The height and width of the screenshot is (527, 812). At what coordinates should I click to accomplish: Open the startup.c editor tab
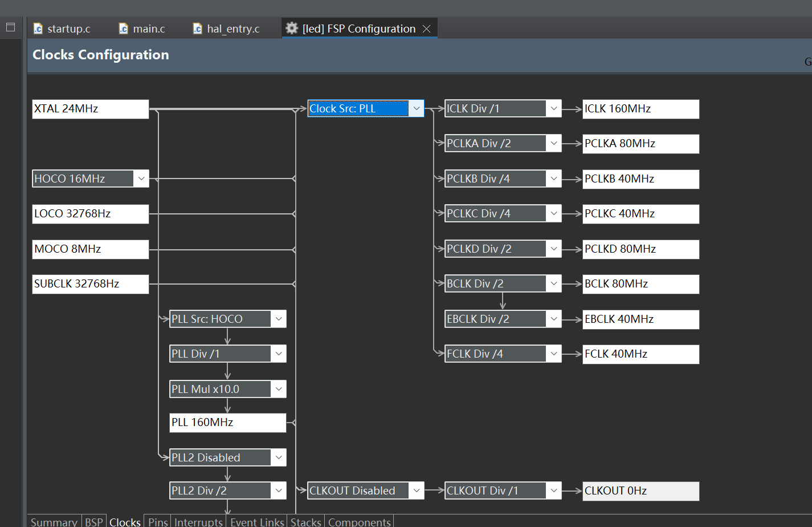62,29
